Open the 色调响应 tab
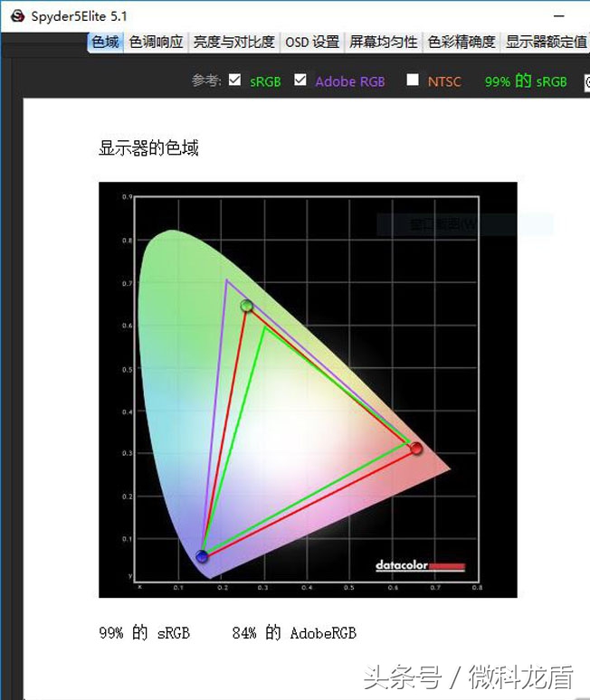 (x=156, y=43)
